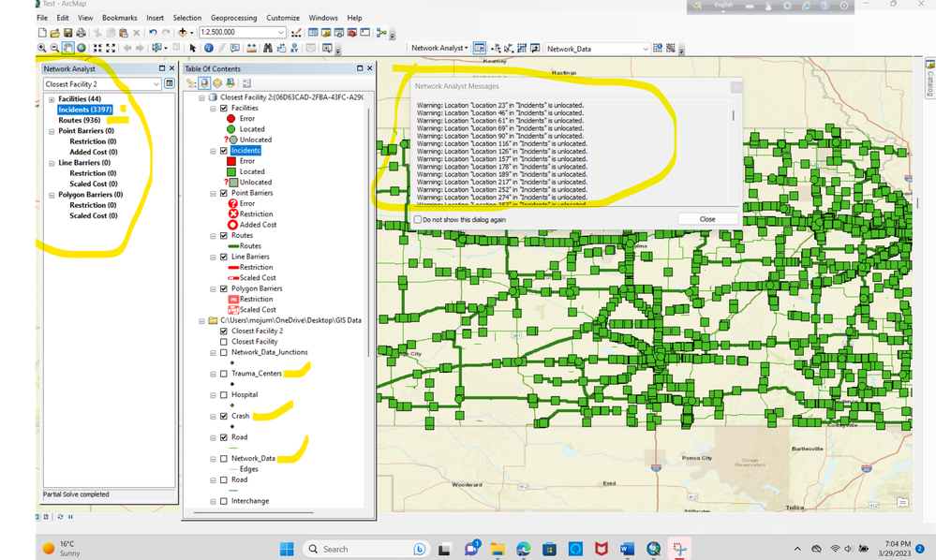Viewport: 936px width, 560px height.
Task: Close the Network Analyst Messages dialog
Action: tap(706, 219)
